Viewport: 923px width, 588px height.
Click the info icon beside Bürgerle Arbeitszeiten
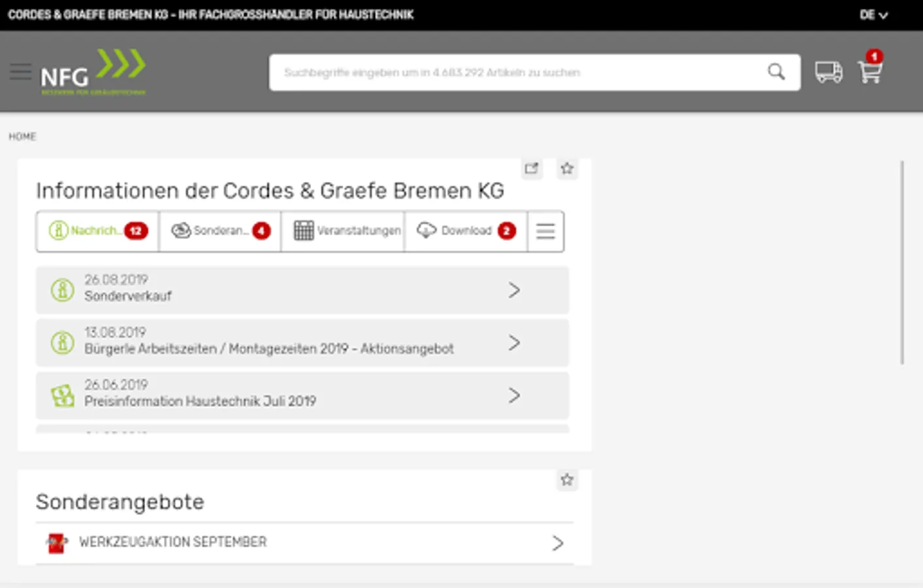63,342
